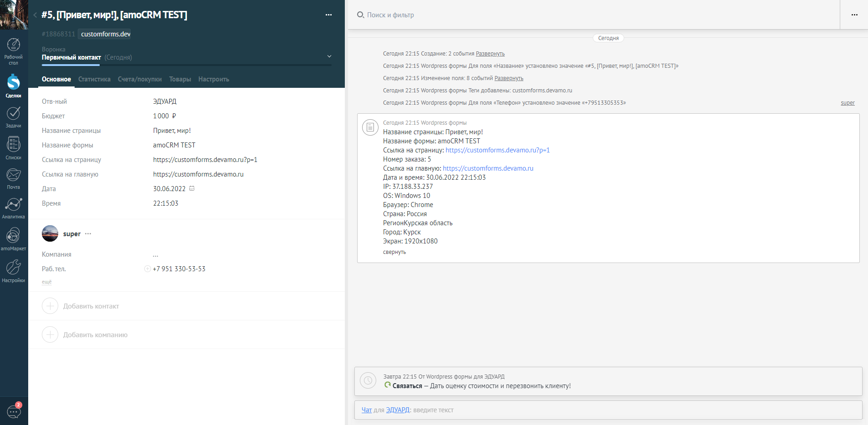This screenshot has width=868, height=425.
Task: Open super contact options menu
Action: coord(88,233)
